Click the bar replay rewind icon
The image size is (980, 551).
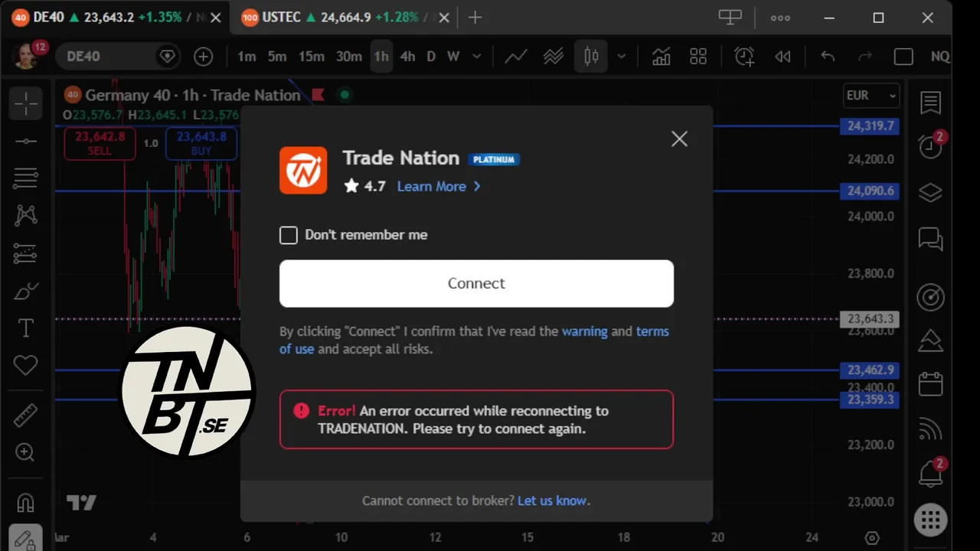pyautogui.click(x=782, y=56)
